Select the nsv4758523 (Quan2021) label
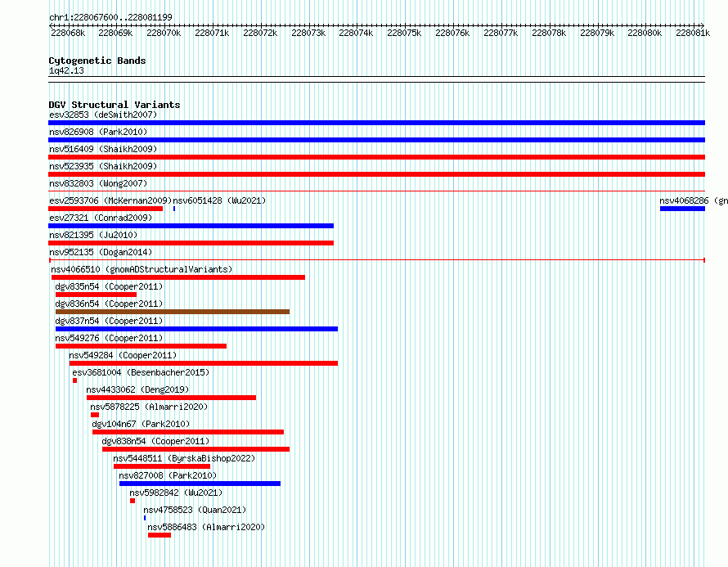The width and height of the screenshot is (728, 567). (195, 510)
